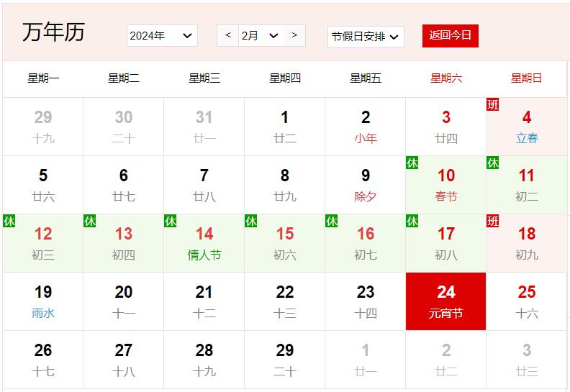The width and height of the screenshot is (570, 392).
Task: Click the previous month arrow
Action: click(228, 35)
